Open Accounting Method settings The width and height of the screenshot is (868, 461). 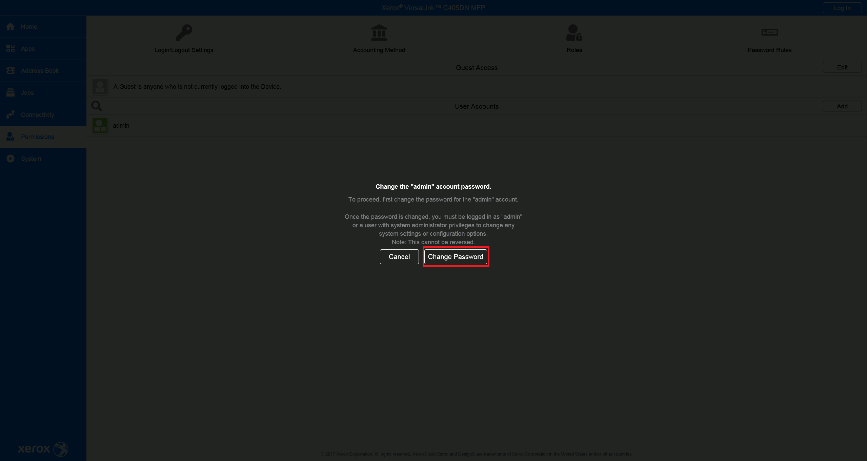point(379,37)
